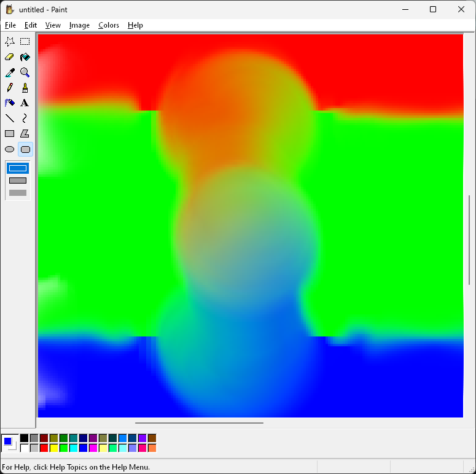Click the 'untitled - Paint' window title
This screenshot has height=474, width=476.
[43, 10]
